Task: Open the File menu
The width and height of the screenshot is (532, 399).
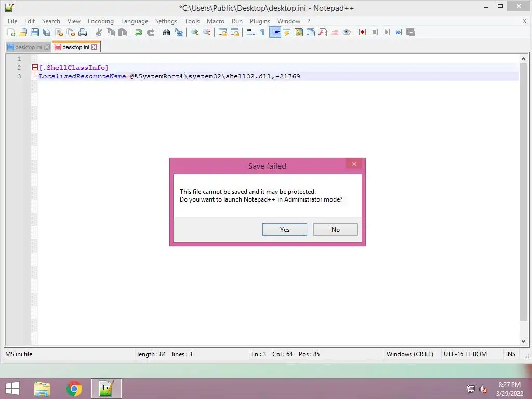Action: click(x=12, y=21)
